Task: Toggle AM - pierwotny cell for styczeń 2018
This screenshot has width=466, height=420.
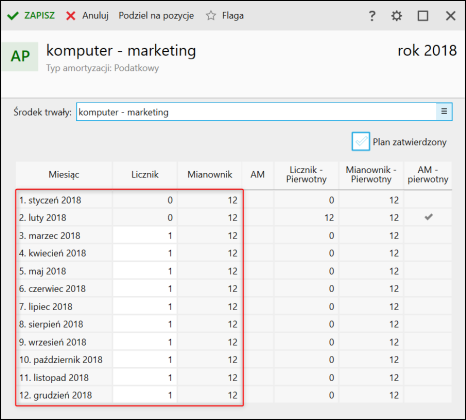Action: [x=428, y=200]
